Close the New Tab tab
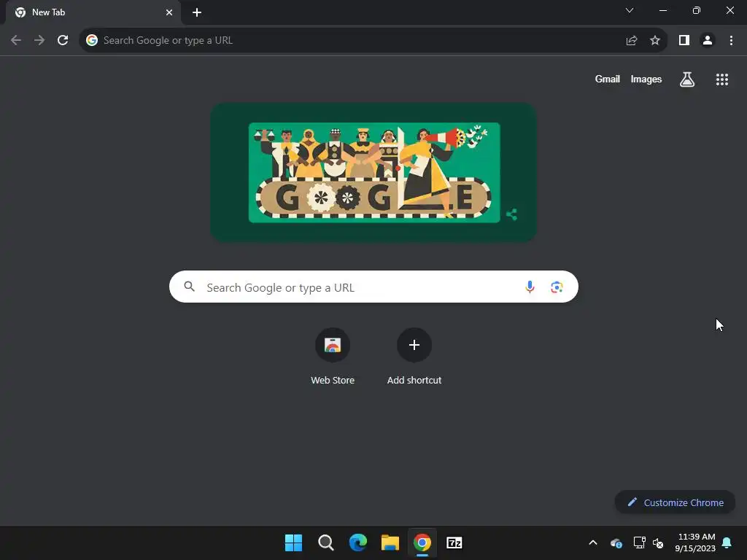 [x=169, y=12]
